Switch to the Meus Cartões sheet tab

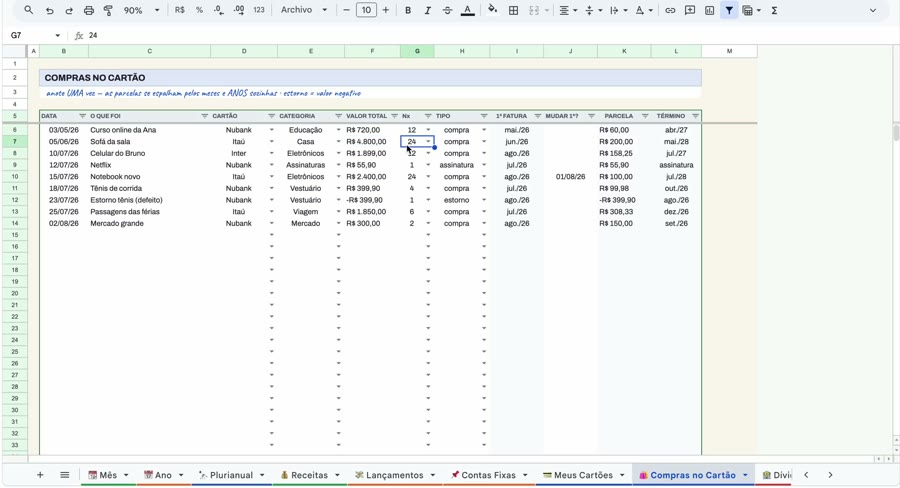(x=583, y=475)
